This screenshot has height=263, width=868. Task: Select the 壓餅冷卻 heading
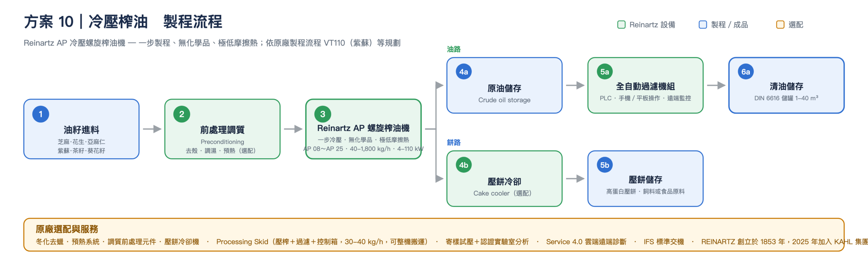click(x=504, y=182)
